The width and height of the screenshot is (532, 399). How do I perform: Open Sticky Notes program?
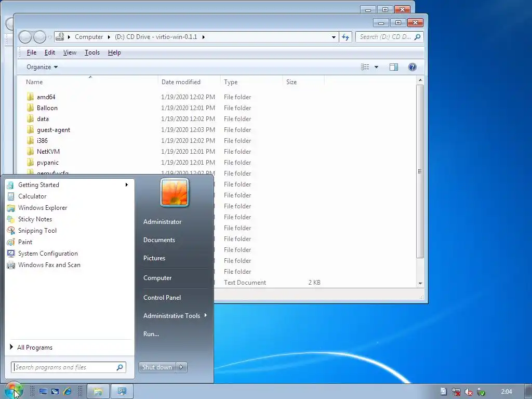[35, 219]
